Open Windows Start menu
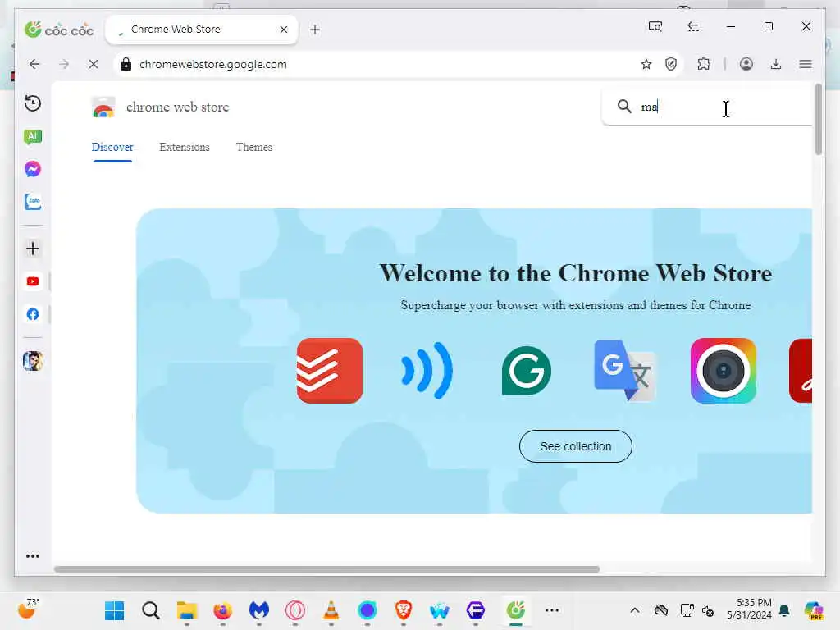The image size is (840, 630). coord(114,610)
